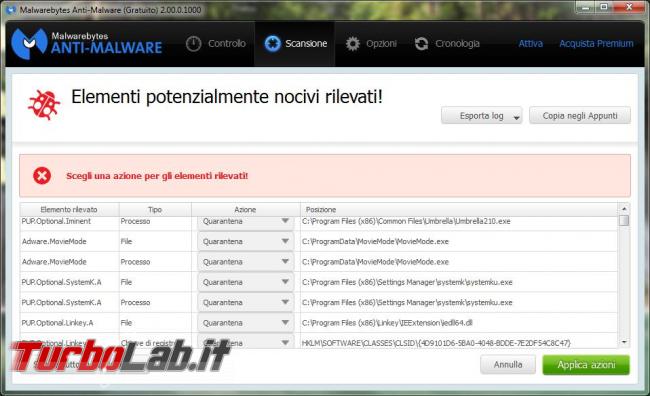The height and width of the screenshot is (396, 650).
Task: Select the PUP.Optional.Iminent detection entry
Action: click(x=56, y=221)
